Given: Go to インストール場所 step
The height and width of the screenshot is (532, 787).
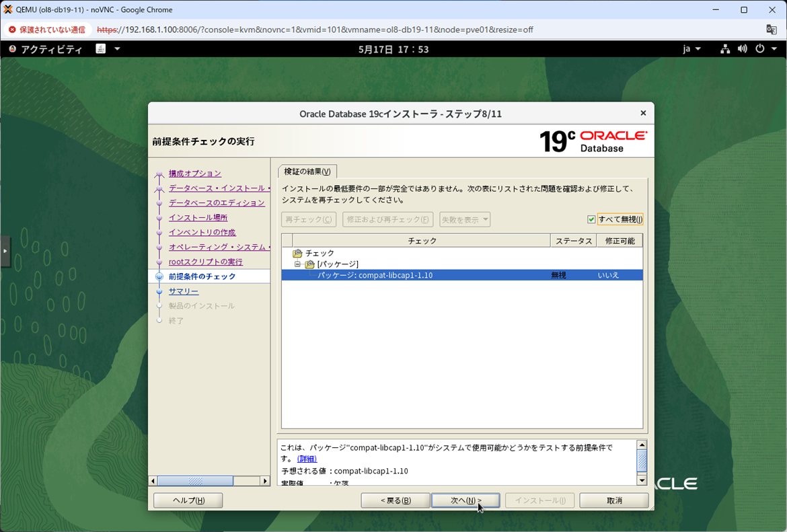Looking at the screenshot, I should click(x=198, y=217).
